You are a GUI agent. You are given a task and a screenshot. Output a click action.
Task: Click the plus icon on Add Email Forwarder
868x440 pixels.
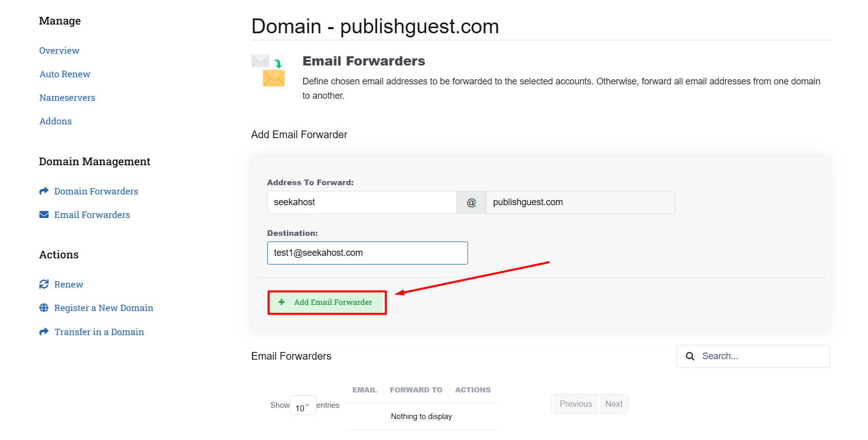coord(281,302)
